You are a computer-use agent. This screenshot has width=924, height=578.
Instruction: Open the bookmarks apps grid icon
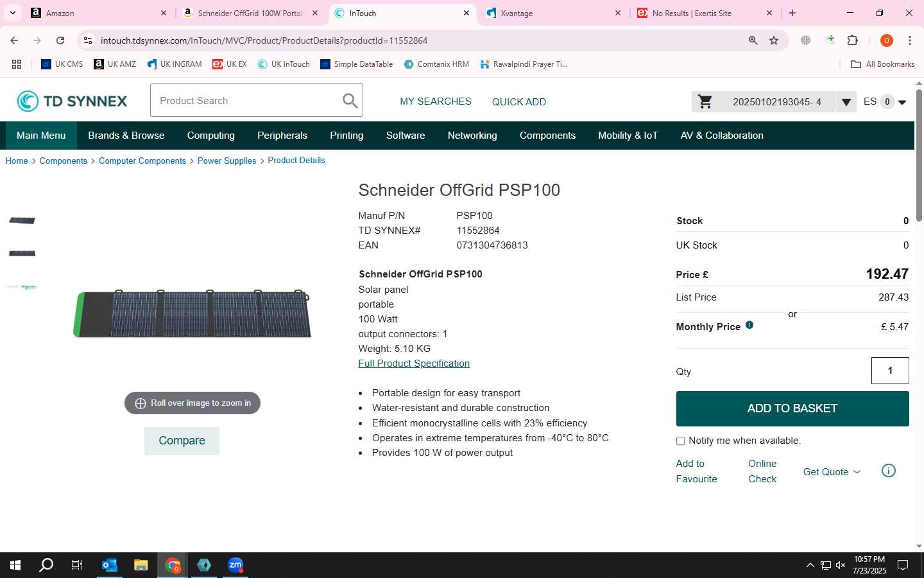click(x=17, y=64)
